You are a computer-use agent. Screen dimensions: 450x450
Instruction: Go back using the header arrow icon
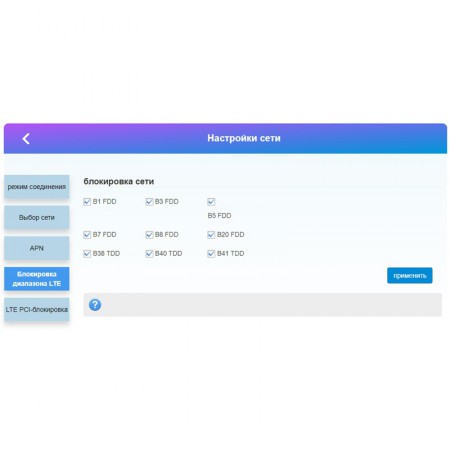click(26, 139)
